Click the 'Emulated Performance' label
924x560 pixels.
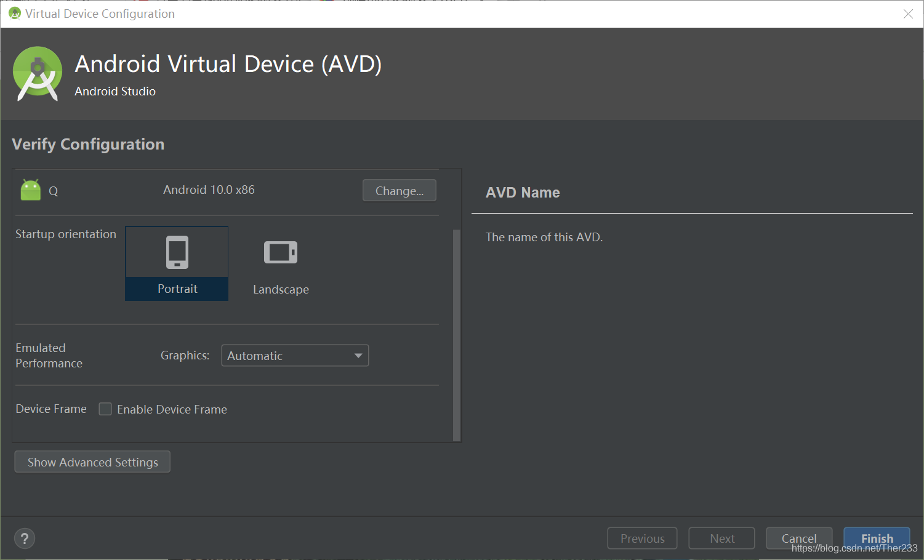click(49, 356)
